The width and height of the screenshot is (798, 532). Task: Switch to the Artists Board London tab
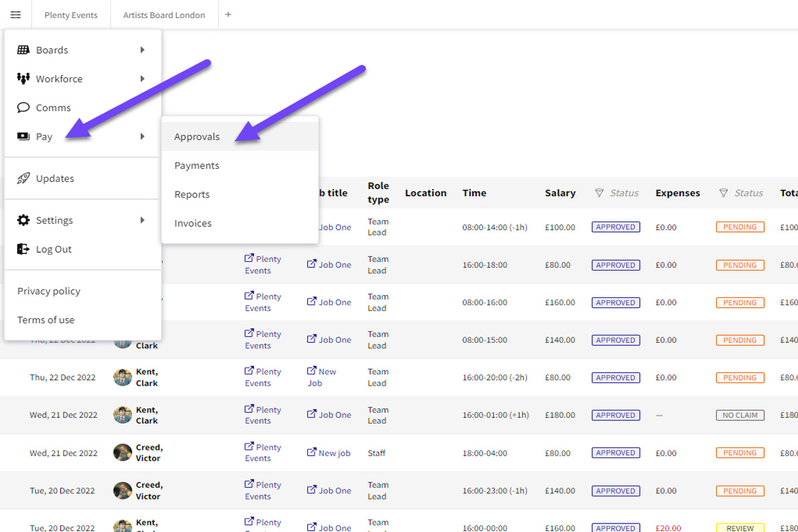(164, 15)
